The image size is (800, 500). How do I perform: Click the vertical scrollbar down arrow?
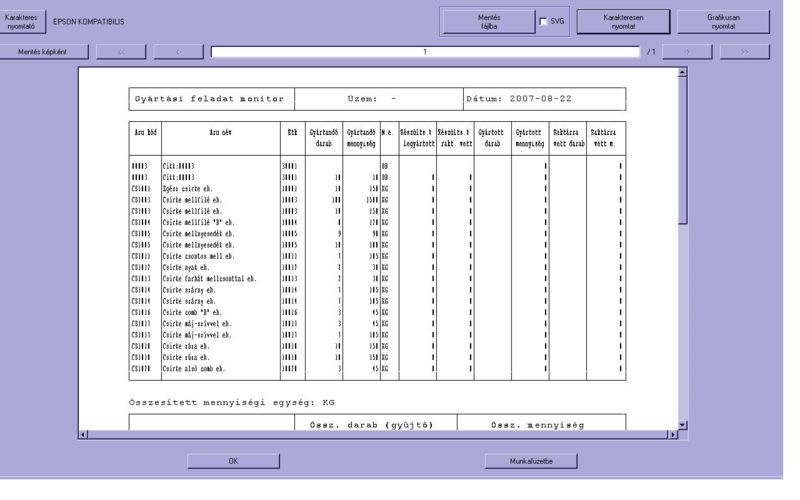pyautogui.click(x=683, y=423)
